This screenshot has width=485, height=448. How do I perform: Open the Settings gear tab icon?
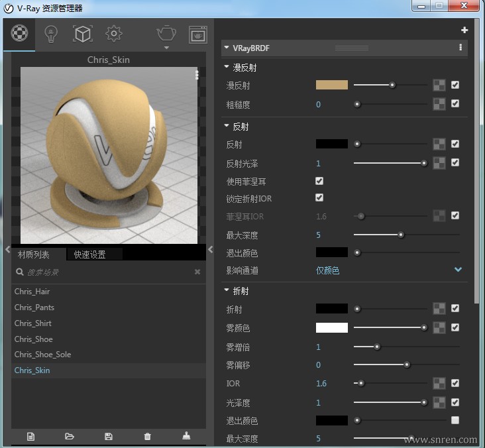coord(114,34)
